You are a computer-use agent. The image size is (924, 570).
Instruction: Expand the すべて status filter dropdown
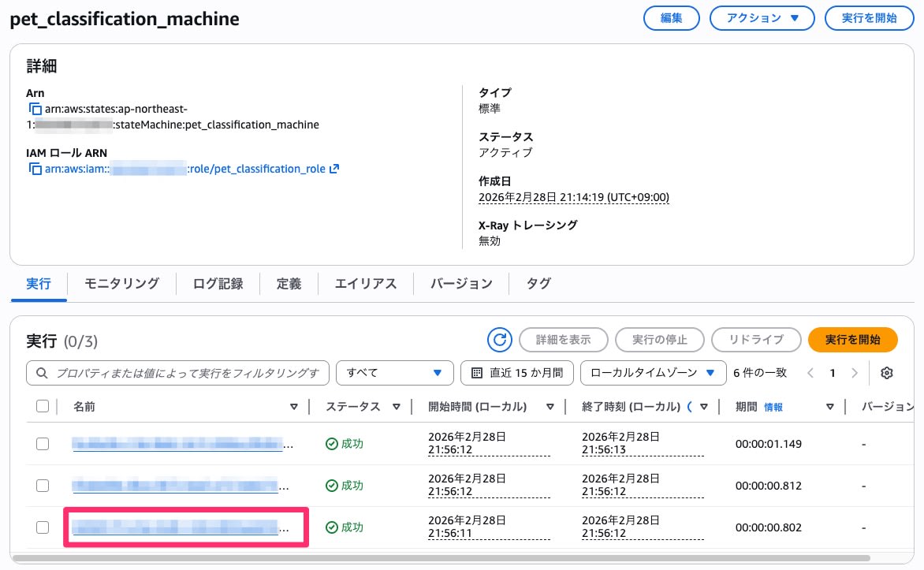[x=394, y=373]
